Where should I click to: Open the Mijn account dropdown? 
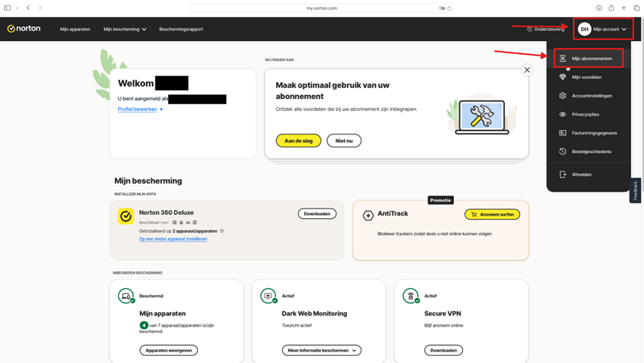pyautogui.click(x=602, y=29)
